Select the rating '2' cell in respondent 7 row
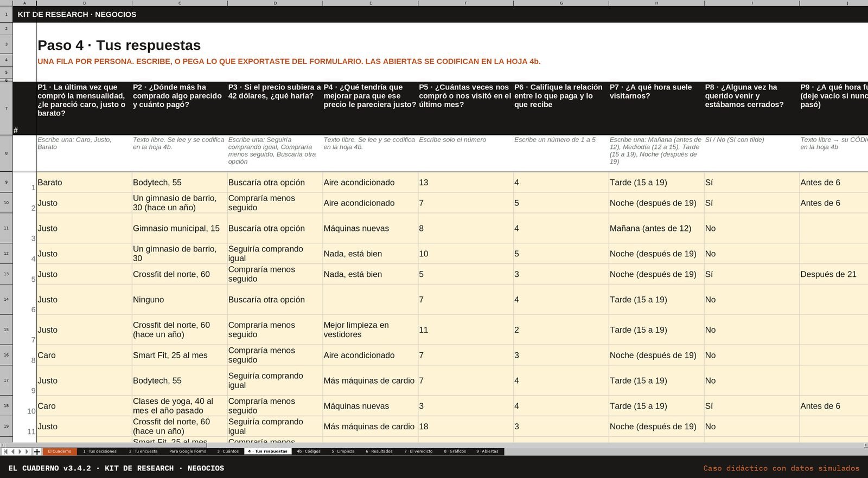 [561, 330]
